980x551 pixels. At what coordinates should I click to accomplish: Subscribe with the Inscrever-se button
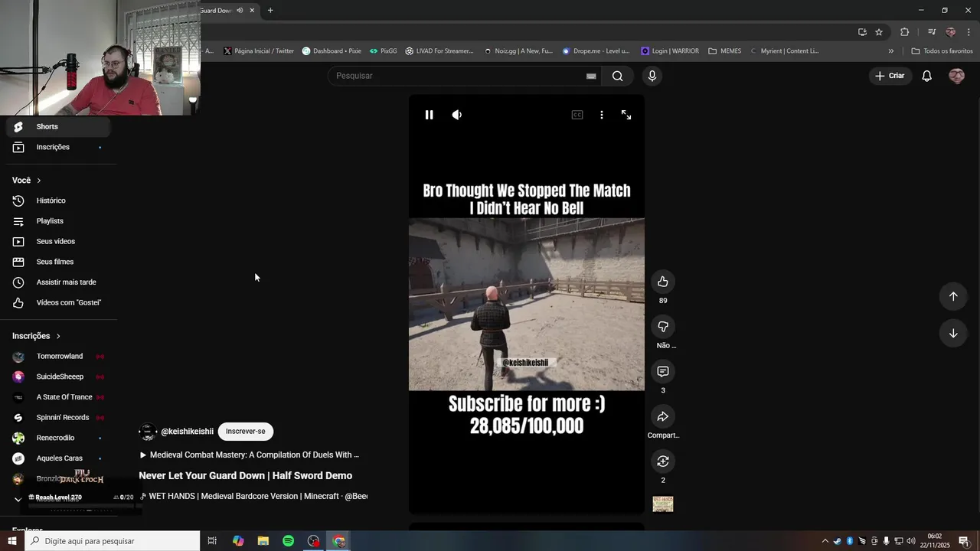[245, 432]
